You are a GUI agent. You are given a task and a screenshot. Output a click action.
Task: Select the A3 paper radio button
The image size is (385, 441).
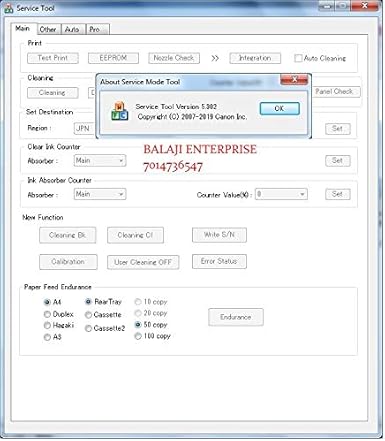(47, 337)
